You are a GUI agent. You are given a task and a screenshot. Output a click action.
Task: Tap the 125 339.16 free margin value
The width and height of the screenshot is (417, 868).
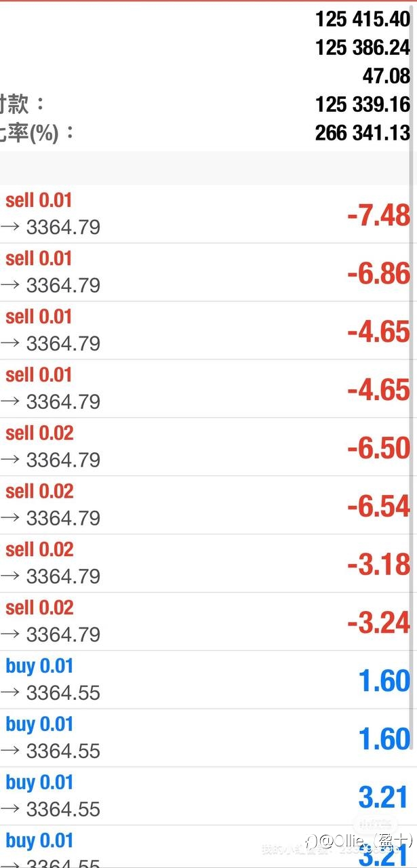(x=363, y=104)
